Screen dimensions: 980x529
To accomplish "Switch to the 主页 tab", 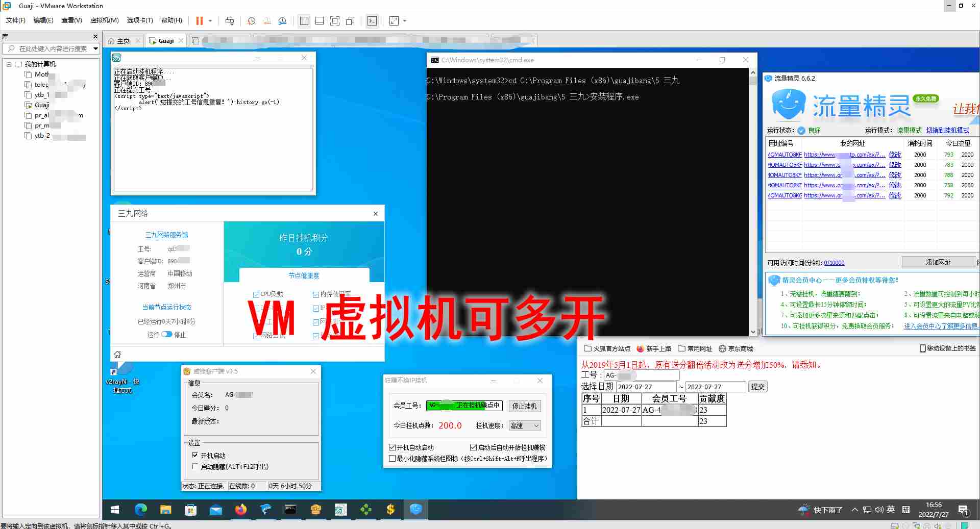I will point(123,41).
